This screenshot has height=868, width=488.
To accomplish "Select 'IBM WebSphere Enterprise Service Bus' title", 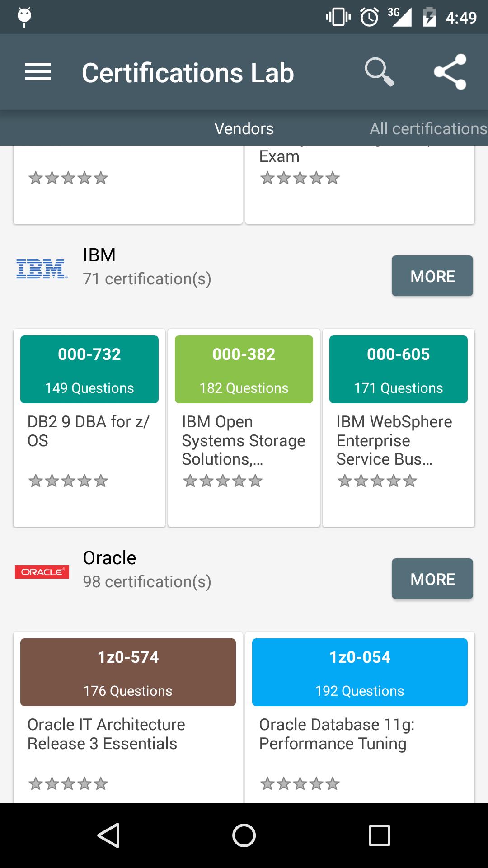I will (x=394, y=440).
